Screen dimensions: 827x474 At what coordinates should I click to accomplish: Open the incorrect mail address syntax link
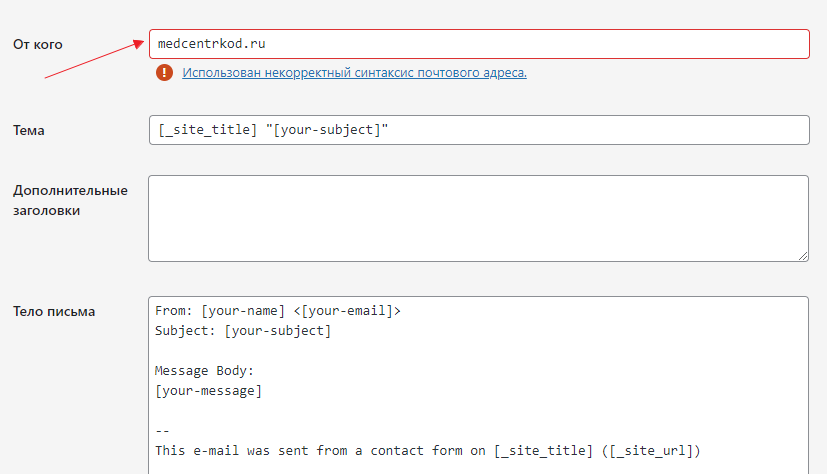[354, 73]
